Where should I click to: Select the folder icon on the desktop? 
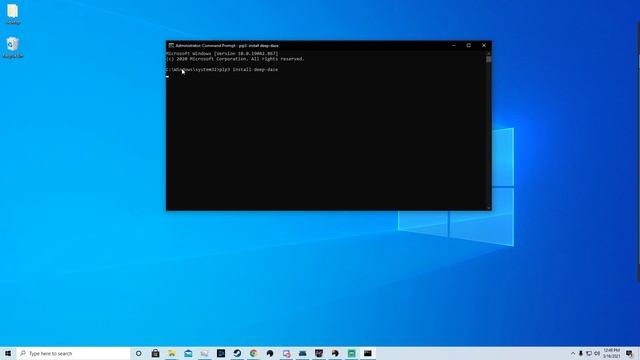pyautogui.click(x=13, y=14)
